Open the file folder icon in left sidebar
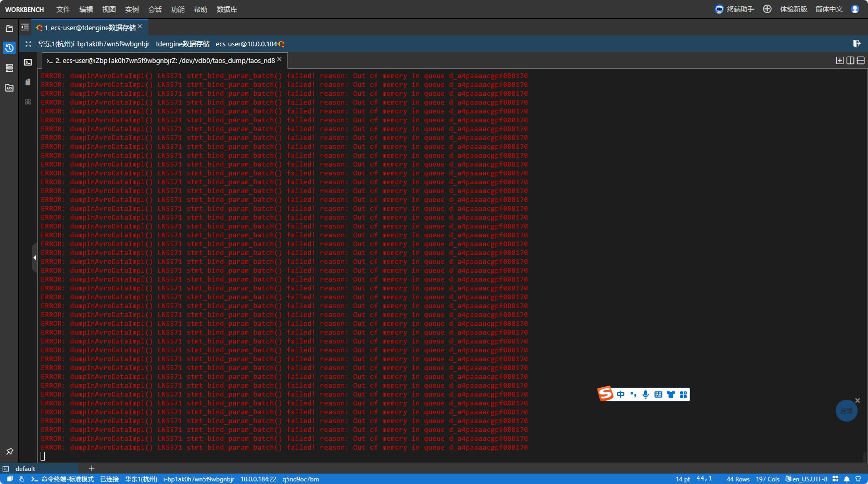Screen dimensions: 868x484 (9, 29)
